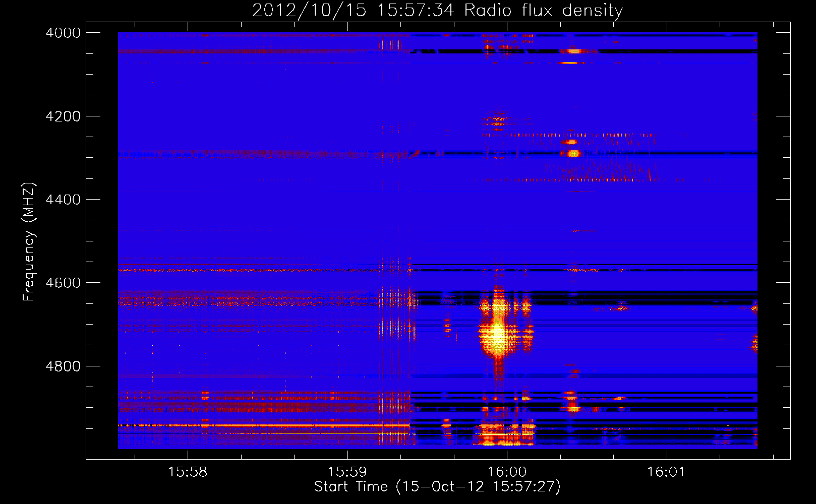Screen dimensions: 816x504
Task: Click the '4600' frequency axis label
Action: 63,283
